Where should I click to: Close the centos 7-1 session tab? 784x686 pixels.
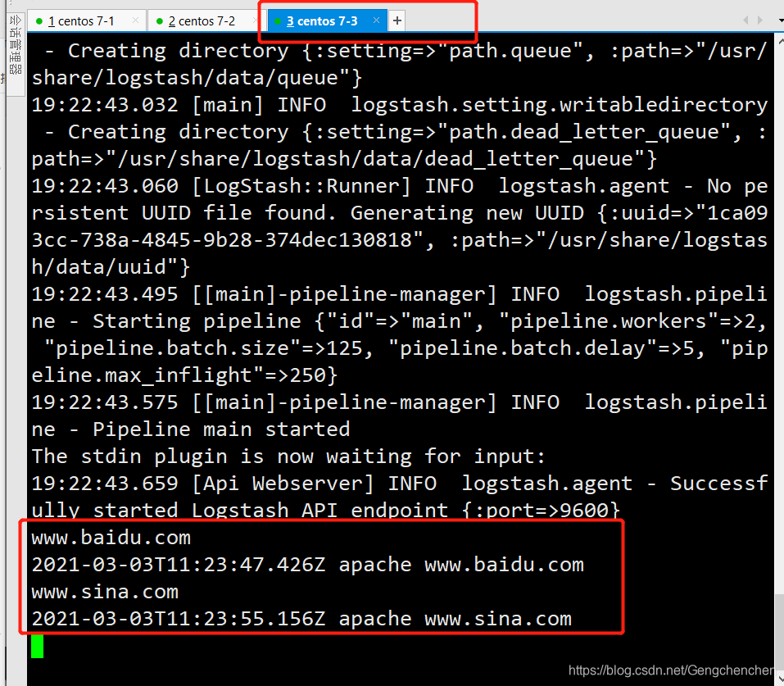point(135,20)
